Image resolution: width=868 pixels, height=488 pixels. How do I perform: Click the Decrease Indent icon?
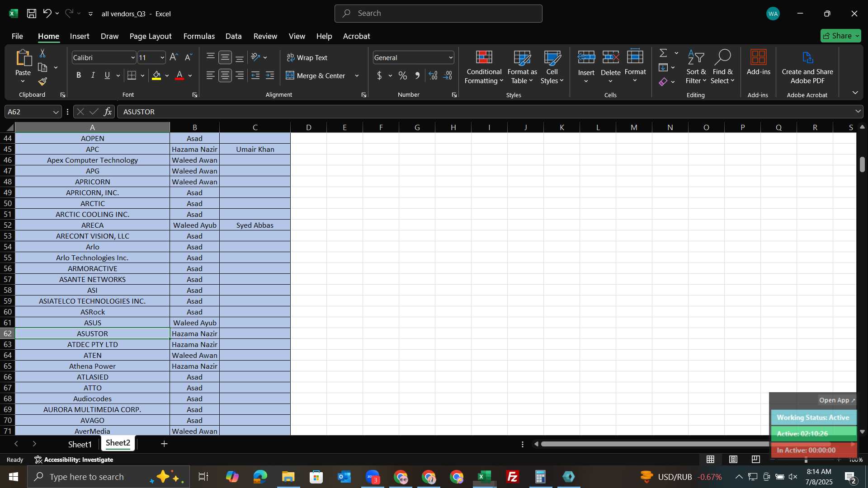tap(255, 75)
